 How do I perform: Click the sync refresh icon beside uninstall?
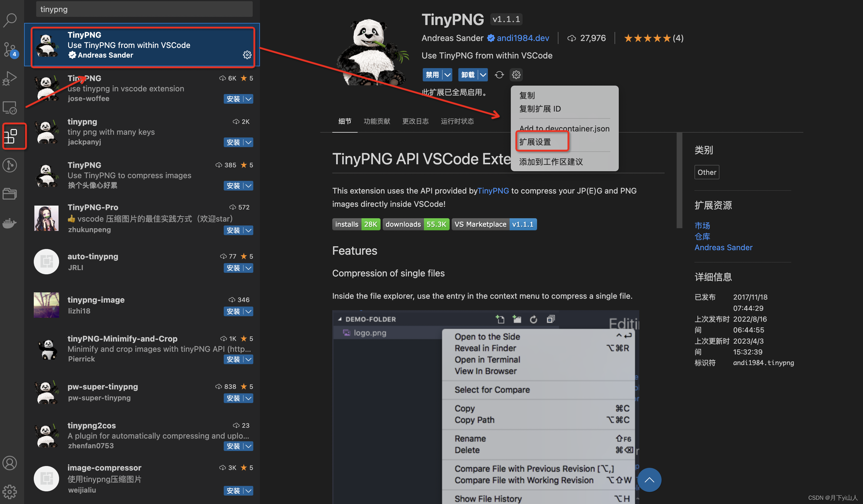[x=499, y=75]
